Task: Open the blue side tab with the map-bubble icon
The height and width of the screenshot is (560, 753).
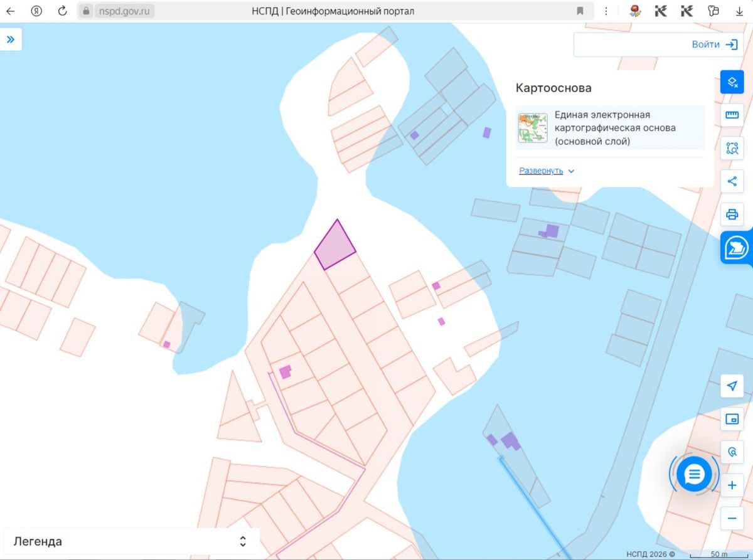Action: 737,248
